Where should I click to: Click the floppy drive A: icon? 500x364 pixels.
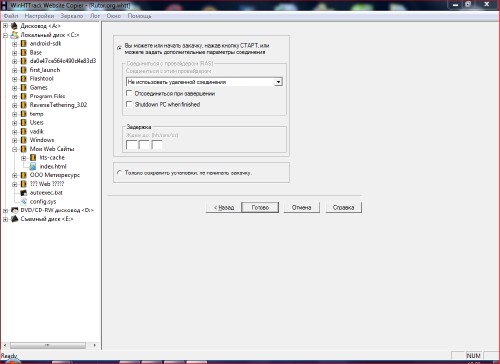14,26
